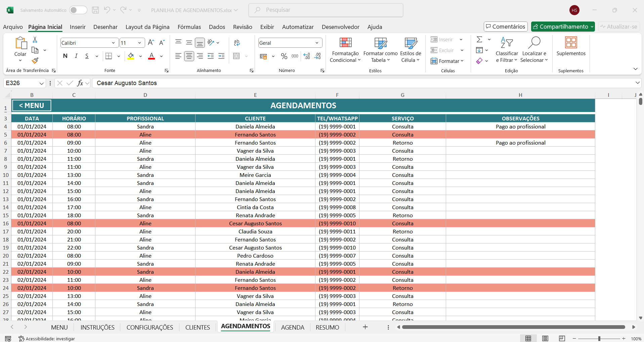The height and width of the screenshot is (342, 644).
Task: Open the Geral number format dropdown
Action: [317, 43]
